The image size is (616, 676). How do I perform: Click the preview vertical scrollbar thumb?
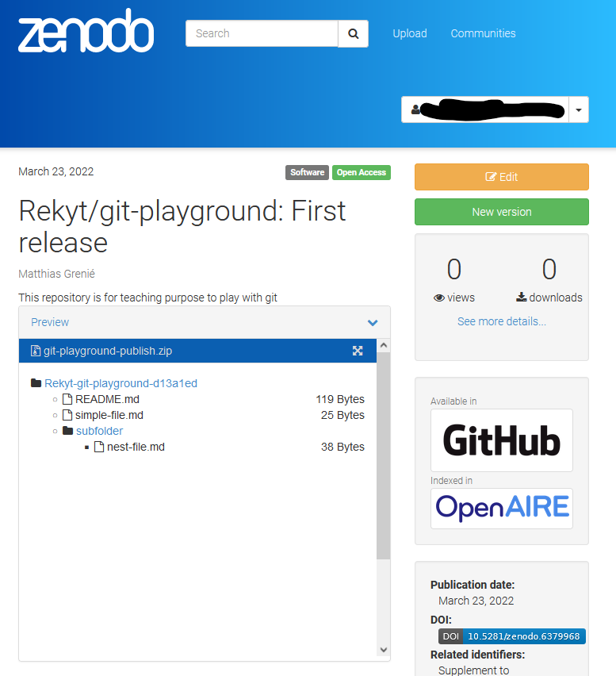pyautogui.click(x=384, y=455)
